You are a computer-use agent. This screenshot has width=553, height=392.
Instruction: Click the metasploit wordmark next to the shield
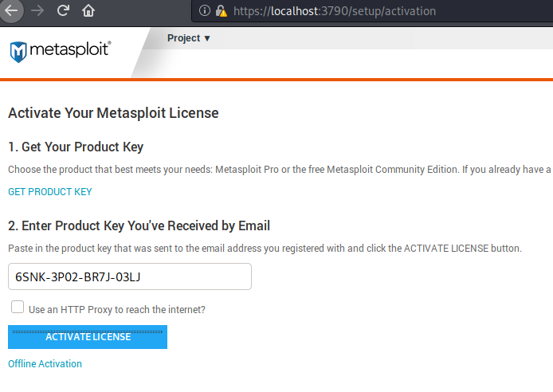[x=70, y=49]
